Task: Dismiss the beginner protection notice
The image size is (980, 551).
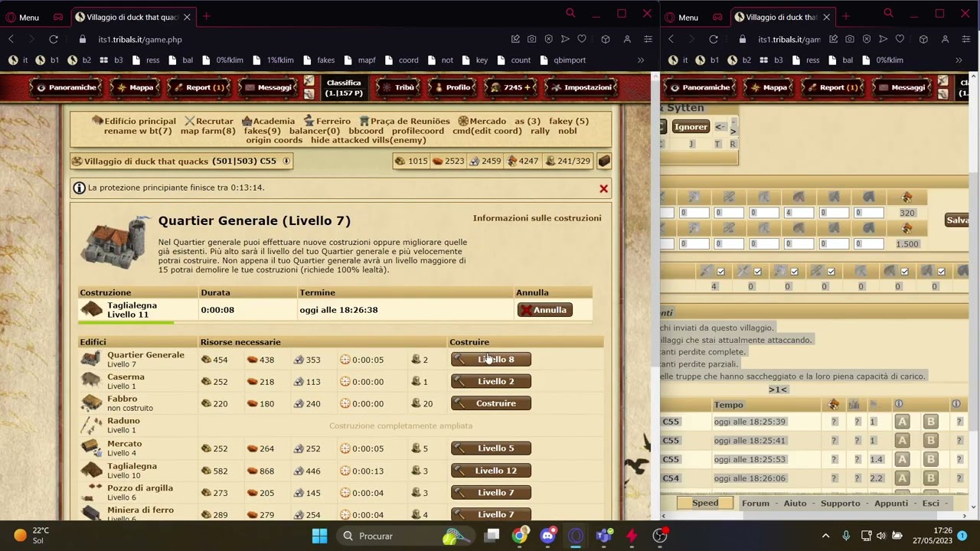Action: (603, 188)
